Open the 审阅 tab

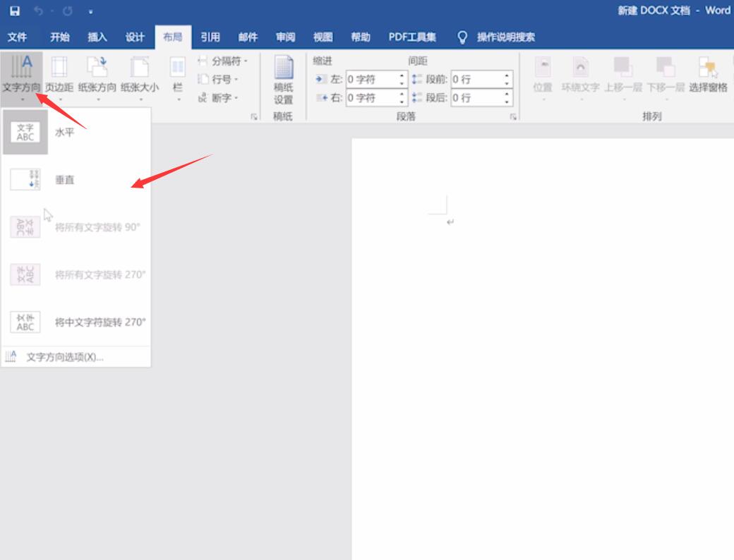286,37
